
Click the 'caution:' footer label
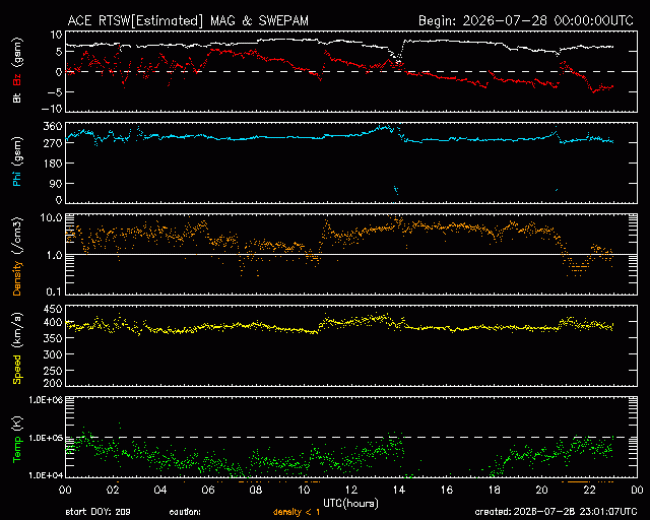pyautogui.click(x=185, y=512)
